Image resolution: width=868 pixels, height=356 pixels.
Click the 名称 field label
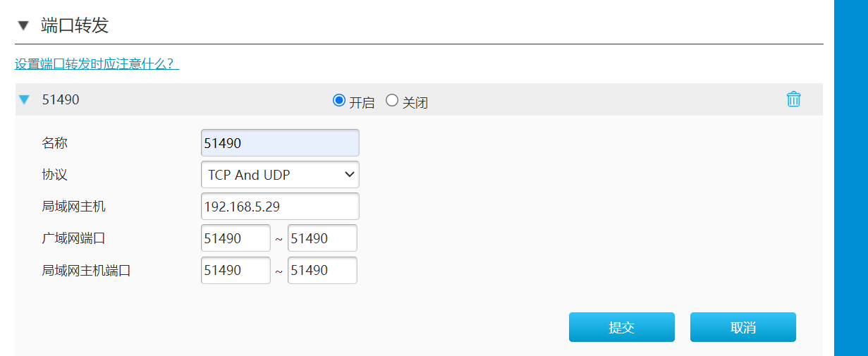click(x=55, y=143)
